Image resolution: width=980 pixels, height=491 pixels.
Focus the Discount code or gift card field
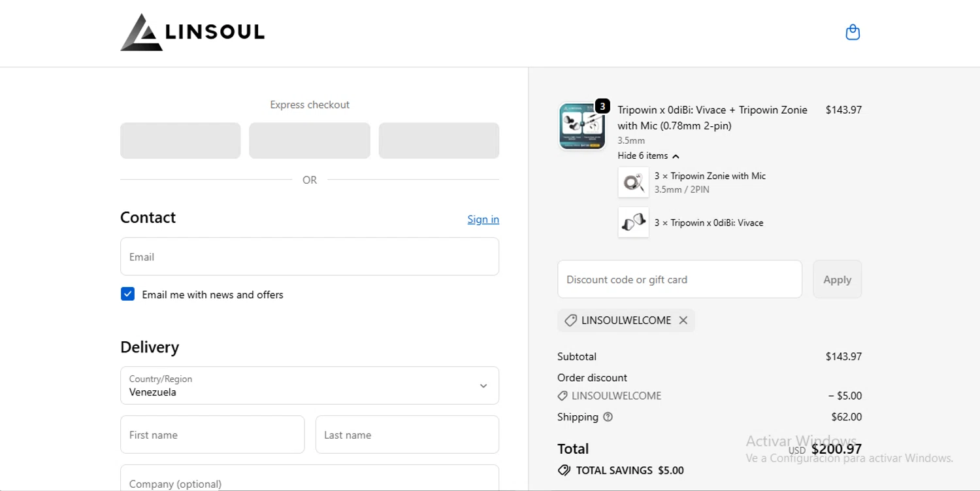click(679, 279)
